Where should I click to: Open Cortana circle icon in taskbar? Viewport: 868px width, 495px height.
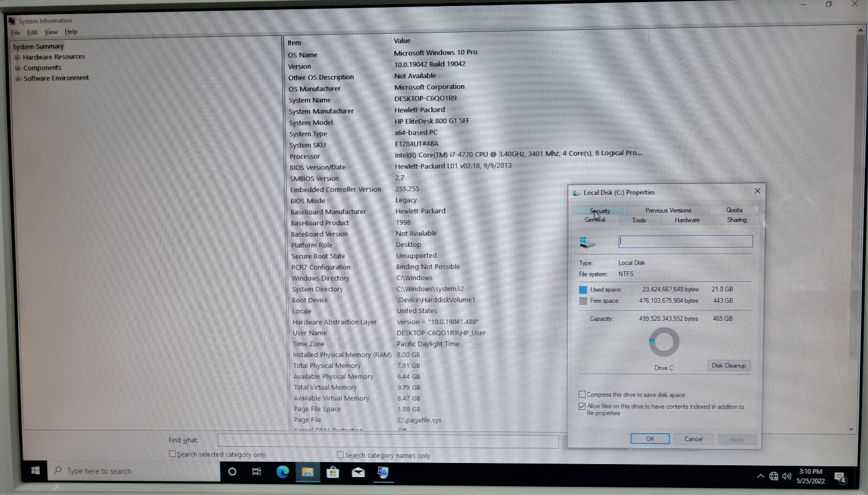click(232, 472)
